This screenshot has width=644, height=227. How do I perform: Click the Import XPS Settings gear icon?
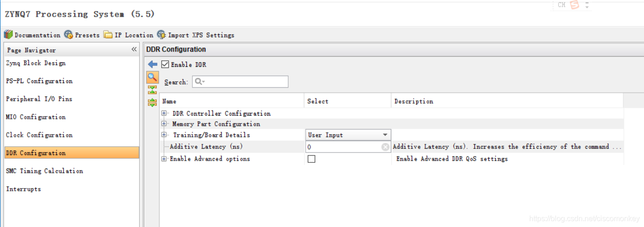click(x=161, y=34)
